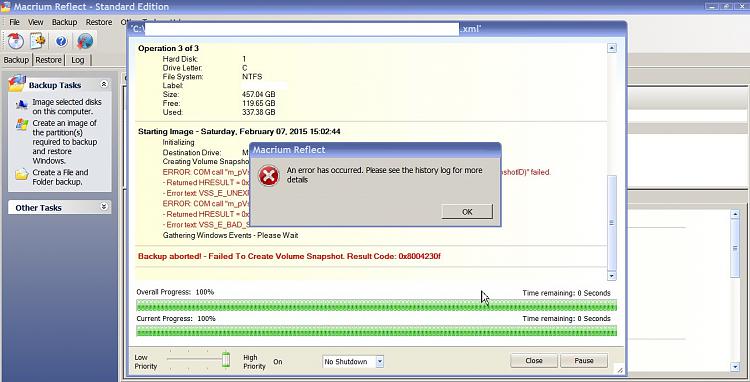
Task: Click main window scrollbar down arrow
Action: [x=735, y=367]
